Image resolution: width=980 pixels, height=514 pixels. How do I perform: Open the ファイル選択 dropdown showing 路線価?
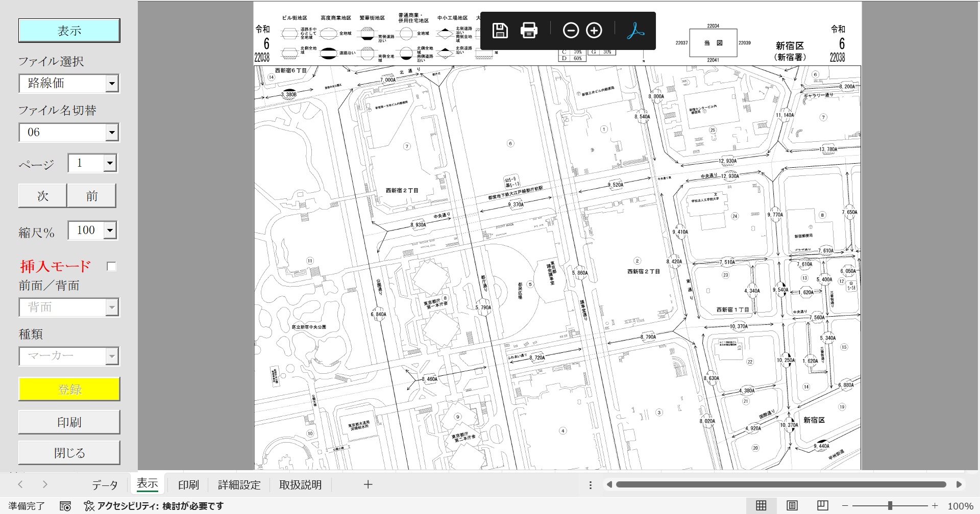point(112,84)
